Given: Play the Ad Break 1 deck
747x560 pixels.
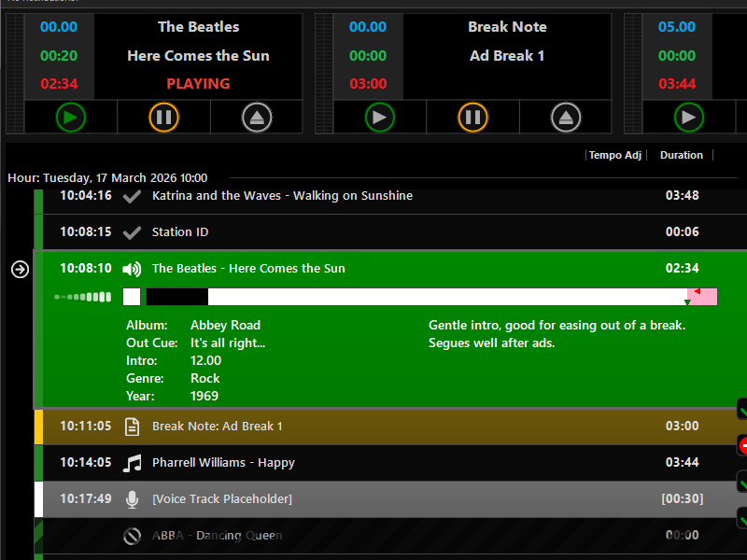Looking at the screenshot, I should pos(380,118).
